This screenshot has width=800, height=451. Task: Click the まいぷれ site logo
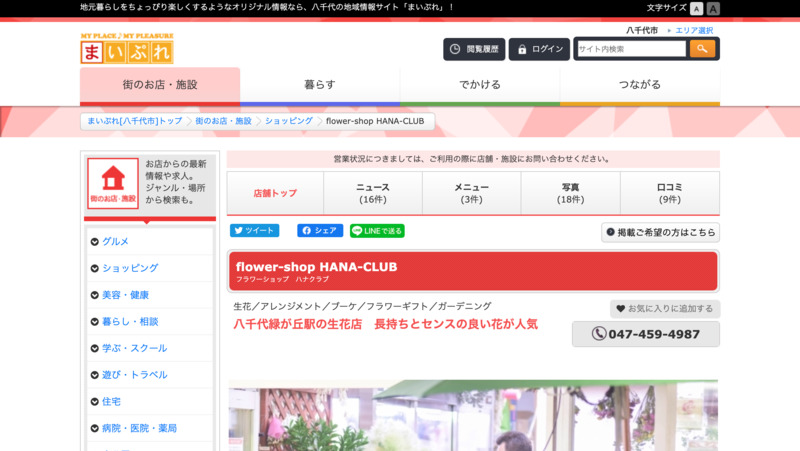pos(127,48)
